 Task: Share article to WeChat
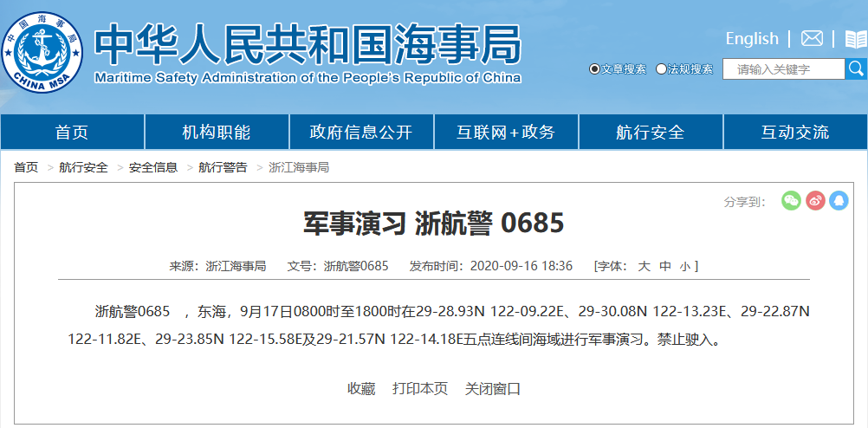(x=791, y=200)
